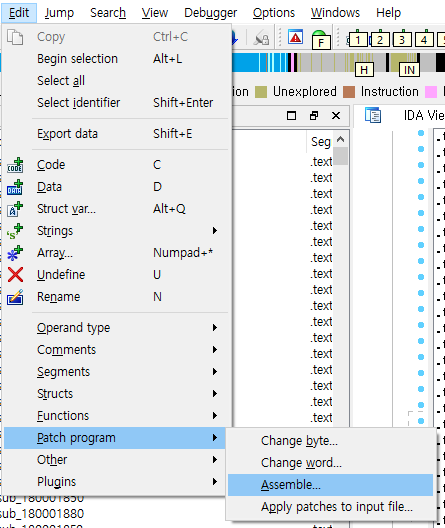Click the IDA View tab icon
Screen dimensions: 445x528
tap(373, 115)
